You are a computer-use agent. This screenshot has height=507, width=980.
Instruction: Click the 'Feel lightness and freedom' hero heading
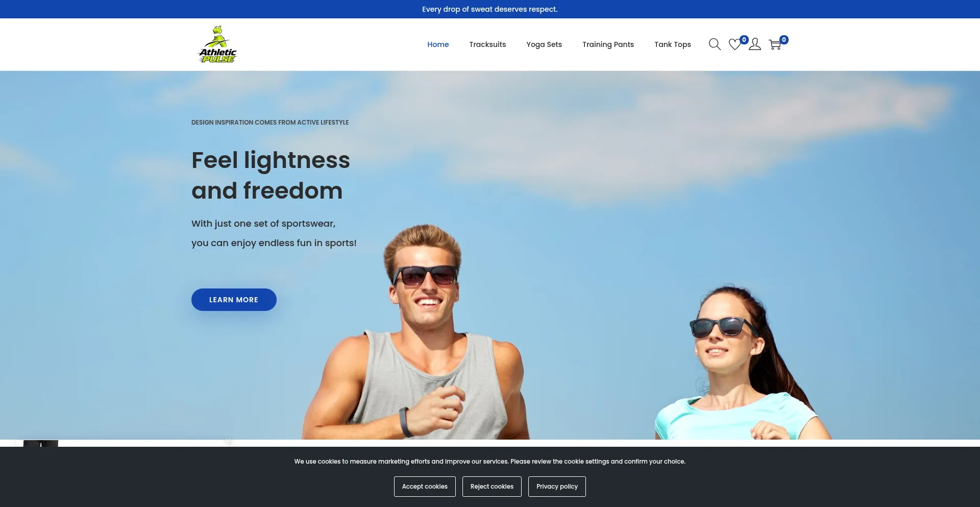coord(271,176)
